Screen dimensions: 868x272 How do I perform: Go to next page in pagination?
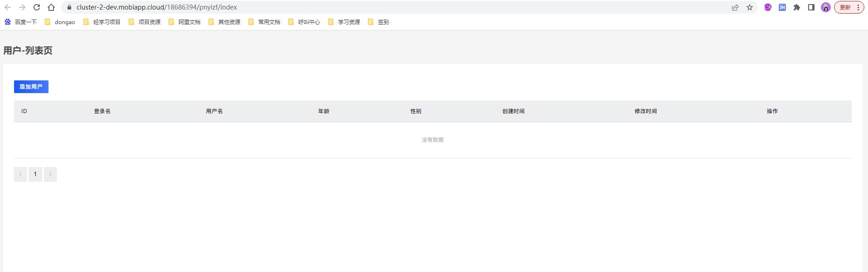[50, 174]
